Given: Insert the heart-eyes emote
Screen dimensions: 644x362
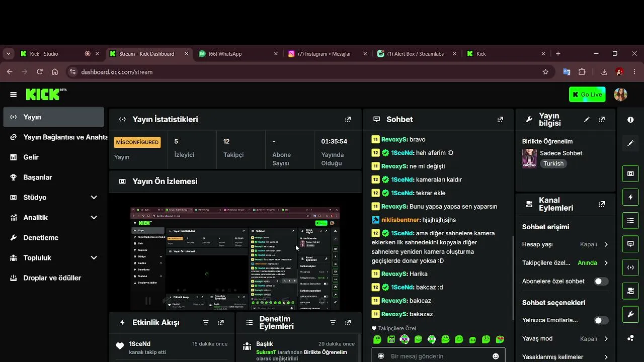Looking at the screenshot, I should point(500,340).
